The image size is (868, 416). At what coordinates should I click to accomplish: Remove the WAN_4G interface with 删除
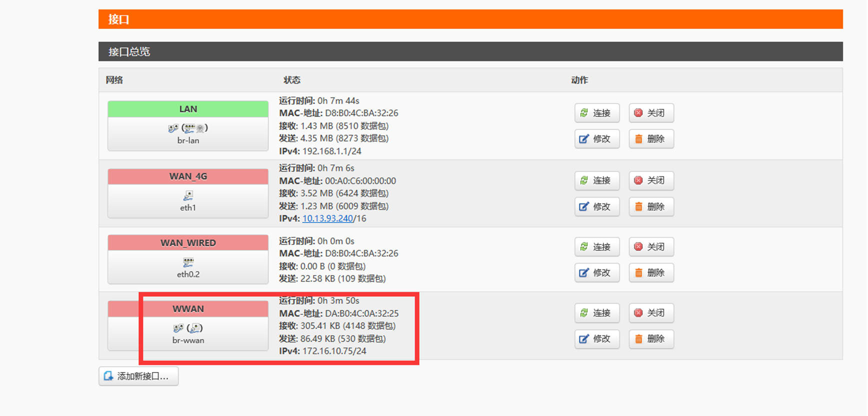click(650, 206)
